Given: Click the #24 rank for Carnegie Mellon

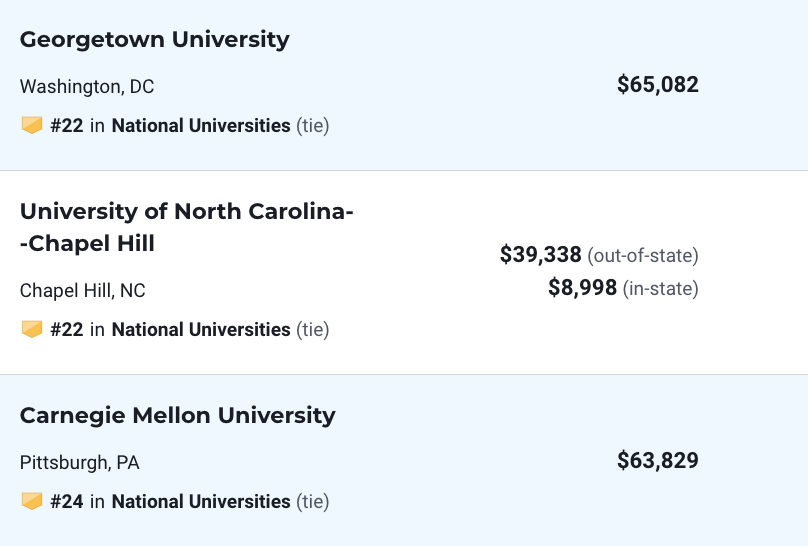Looking at the screenshot, I should pyautogui.click(x=66, y=502).
